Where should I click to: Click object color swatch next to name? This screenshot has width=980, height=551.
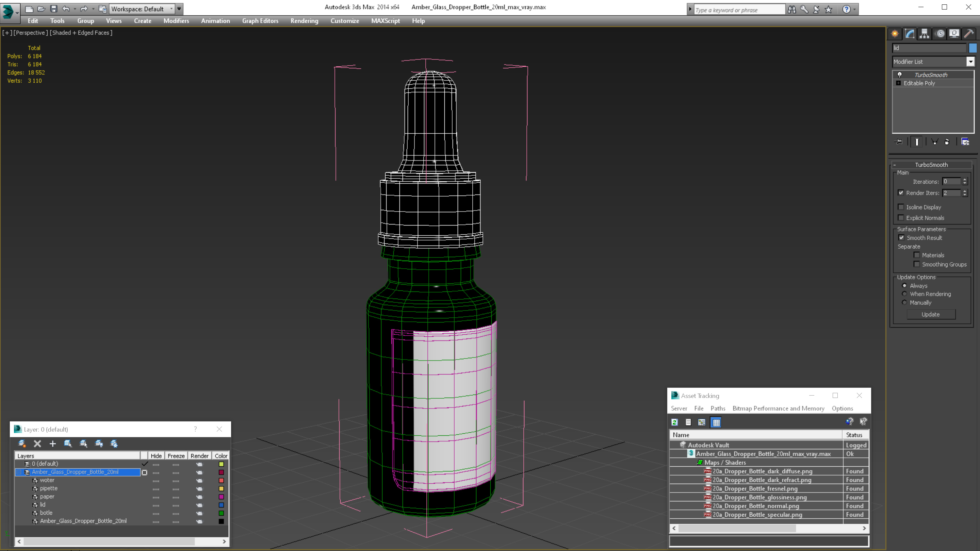point(973,48)
